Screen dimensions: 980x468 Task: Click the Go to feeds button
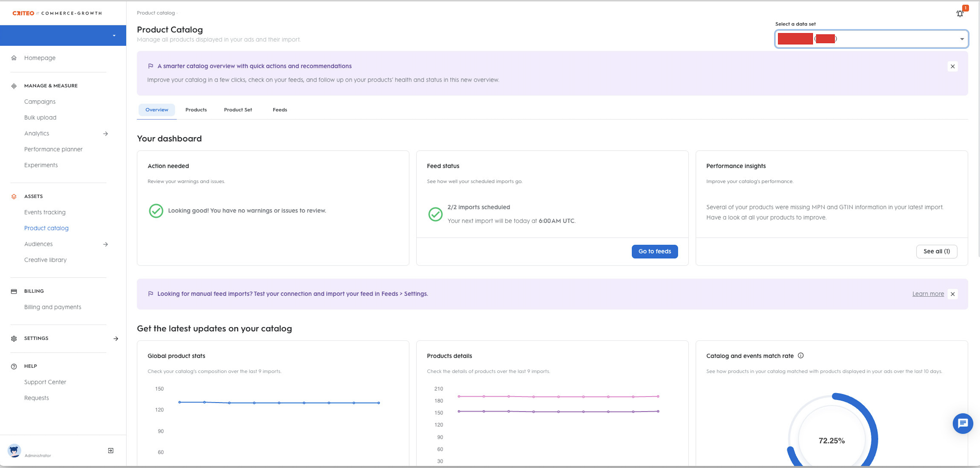654,251
